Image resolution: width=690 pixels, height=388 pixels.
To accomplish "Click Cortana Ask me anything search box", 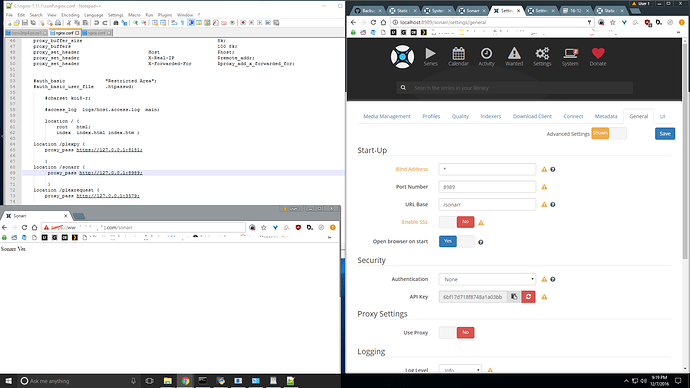I will [78, 381].
